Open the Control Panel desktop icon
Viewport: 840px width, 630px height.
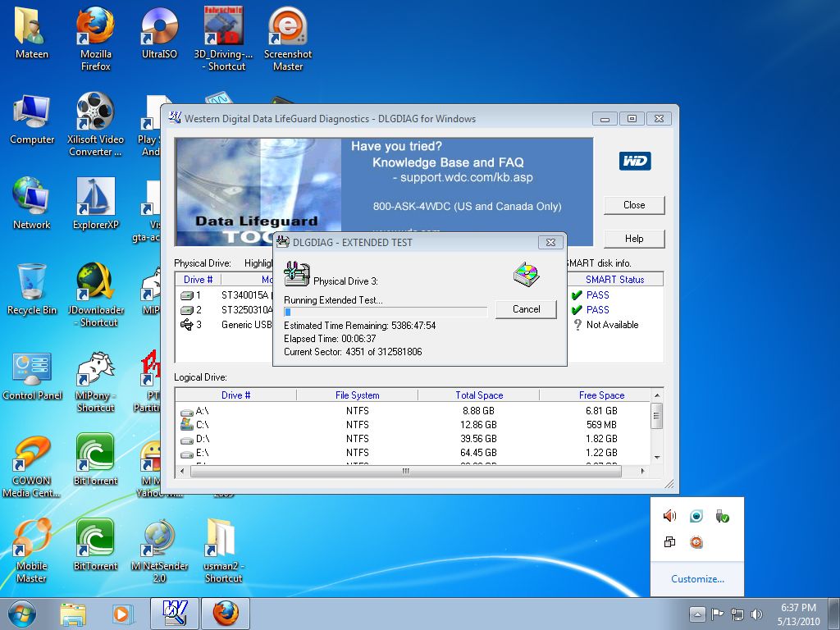pos(32,375)
